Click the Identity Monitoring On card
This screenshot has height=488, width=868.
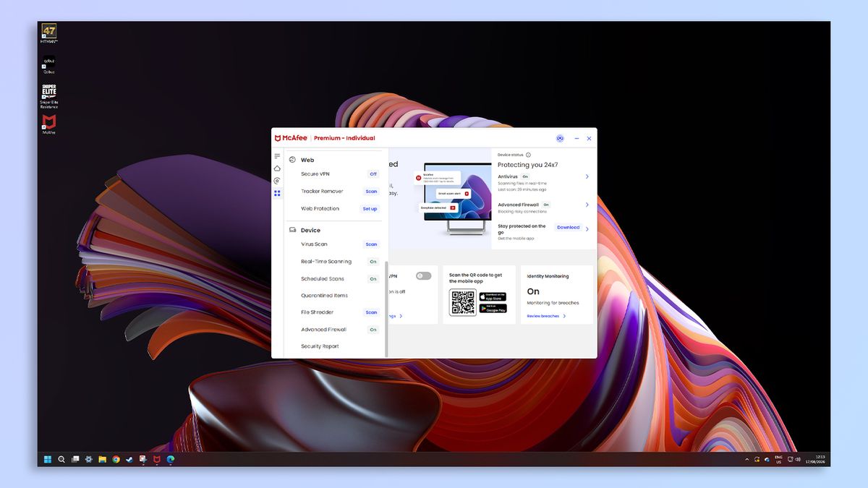click(x=556, y=294)
